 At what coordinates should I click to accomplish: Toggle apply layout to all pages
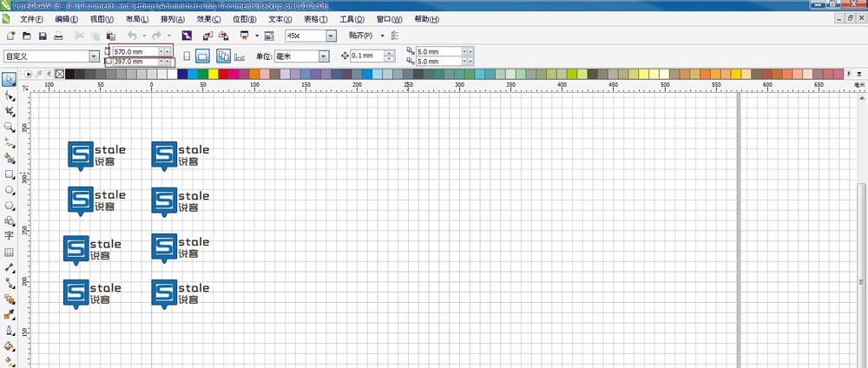[x=224, y=56]
